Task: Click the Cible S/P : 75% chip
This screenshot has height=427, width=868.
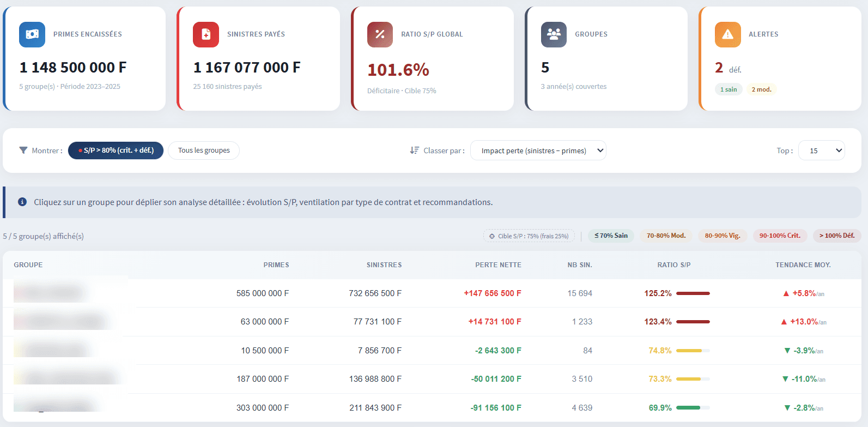Action: (529, 236)
